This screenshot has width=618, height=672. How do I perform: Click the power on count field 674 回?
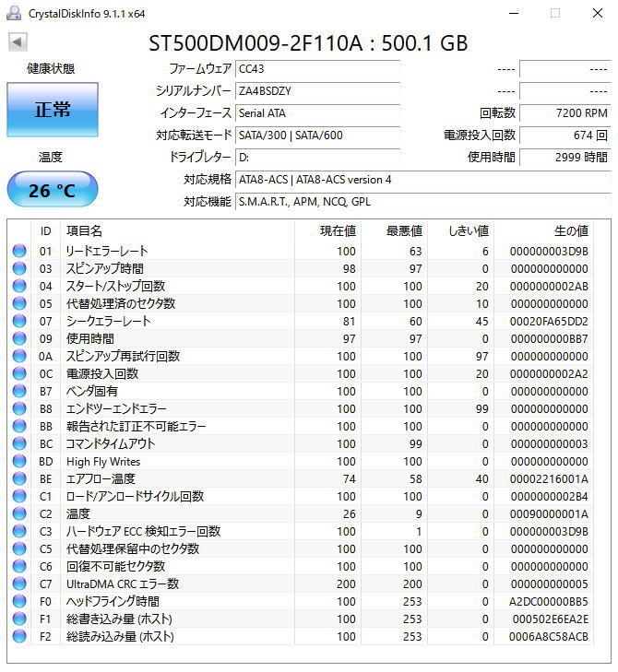click(x=565, y=136)
